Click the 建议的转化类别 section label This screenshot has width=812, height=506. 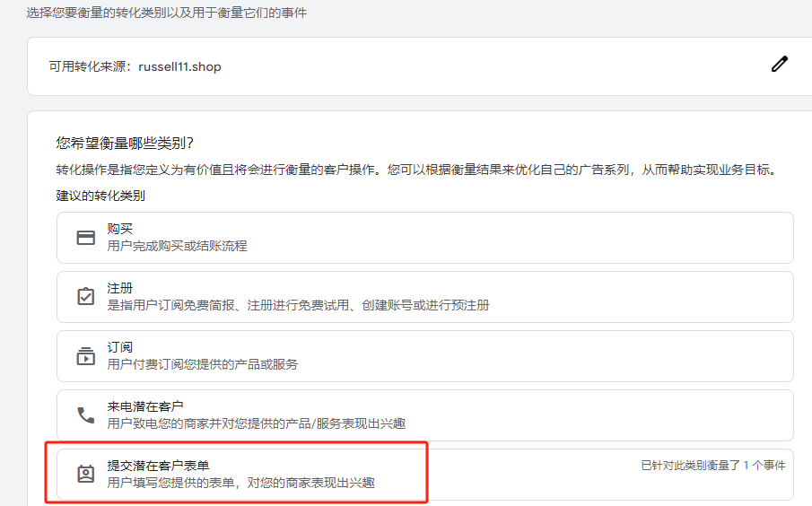[100, 196]
